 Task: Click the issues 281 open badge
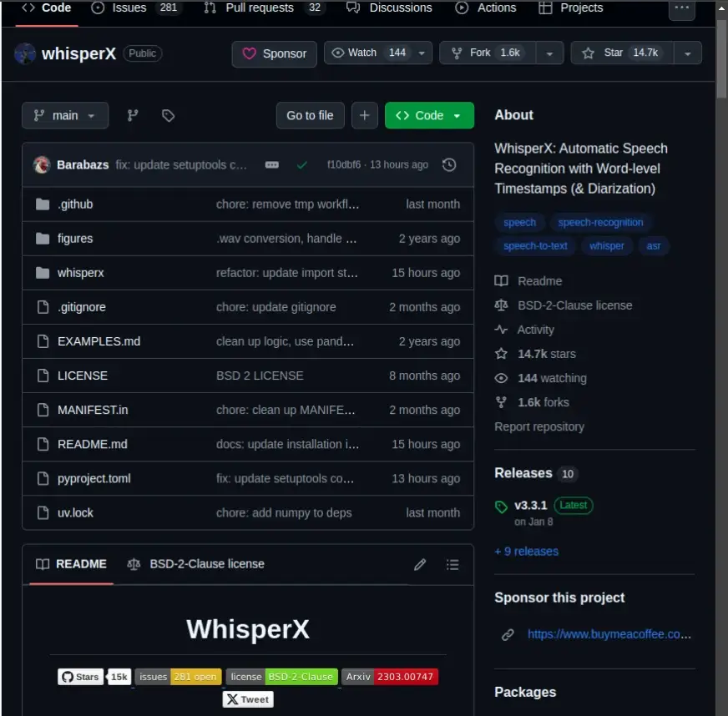179,677
